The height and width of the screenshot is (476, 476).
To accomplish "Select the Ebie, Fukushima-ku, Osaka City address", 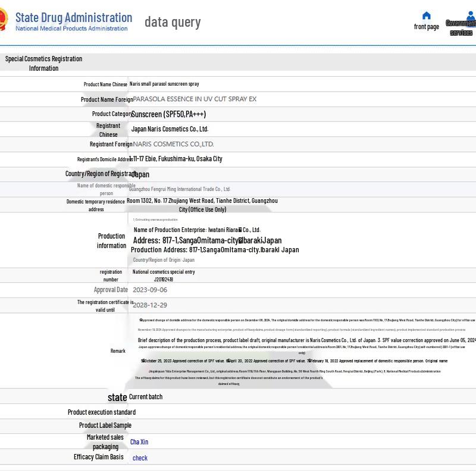I will 176,159.
